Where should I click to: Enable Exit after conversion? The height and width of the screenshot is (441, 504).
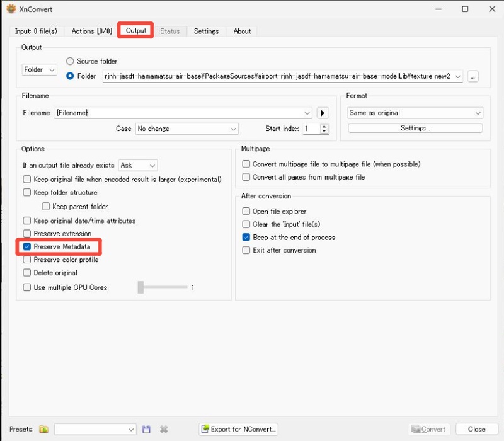point(246,250)
